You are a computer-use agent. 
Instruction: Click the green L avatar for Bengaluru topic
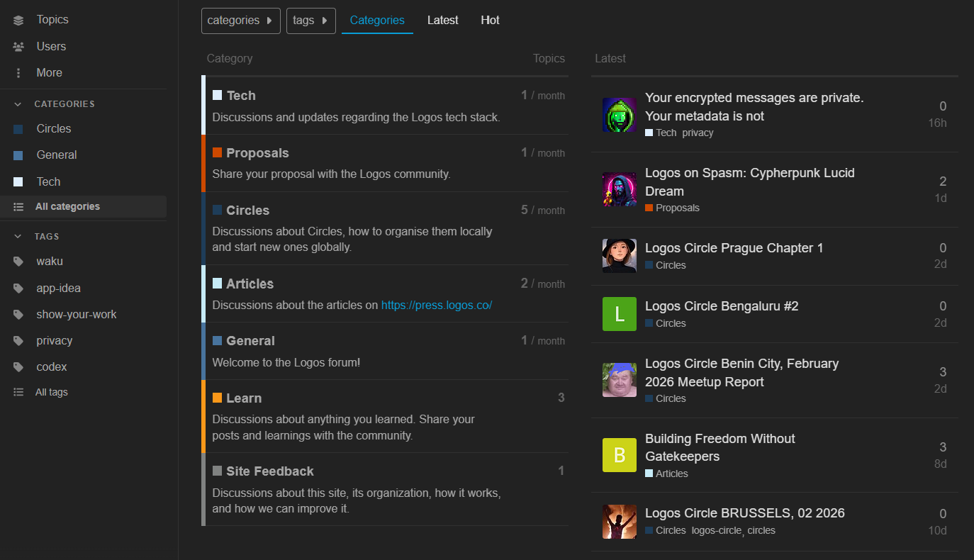point(619,314)
